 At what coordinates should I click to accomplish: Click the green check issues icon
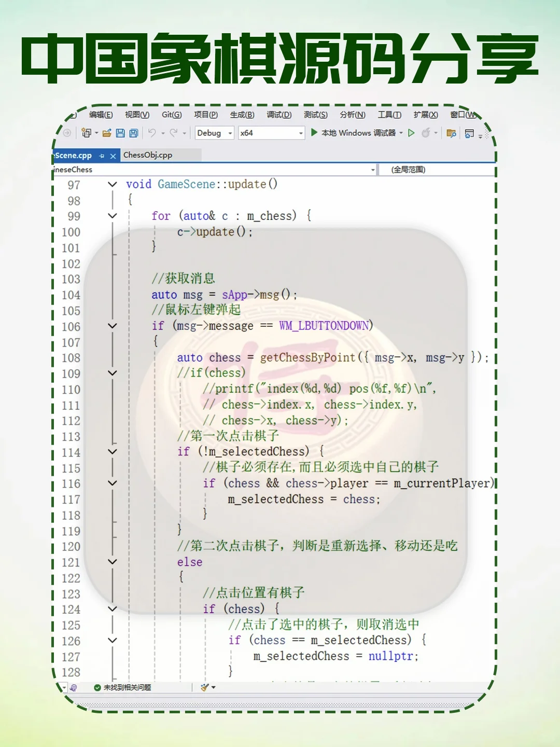pyautogui.click(x=97, y=687)
